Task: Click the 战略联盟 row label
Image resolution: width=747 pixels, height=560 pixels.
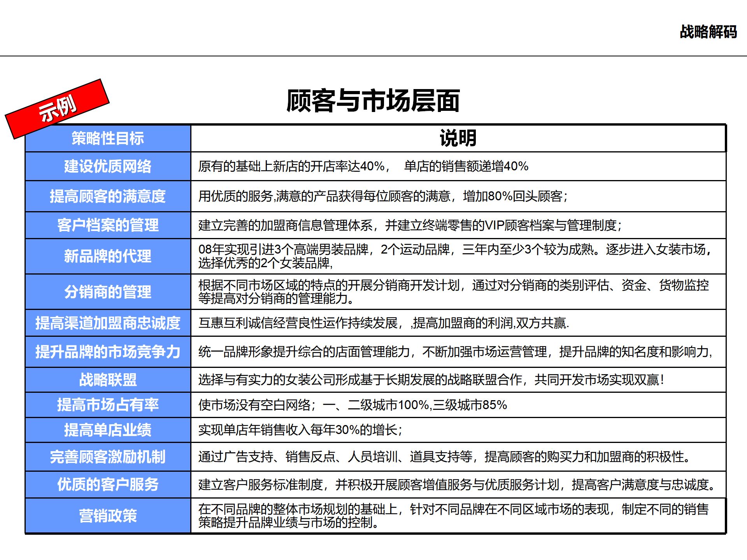Action: 108,380
